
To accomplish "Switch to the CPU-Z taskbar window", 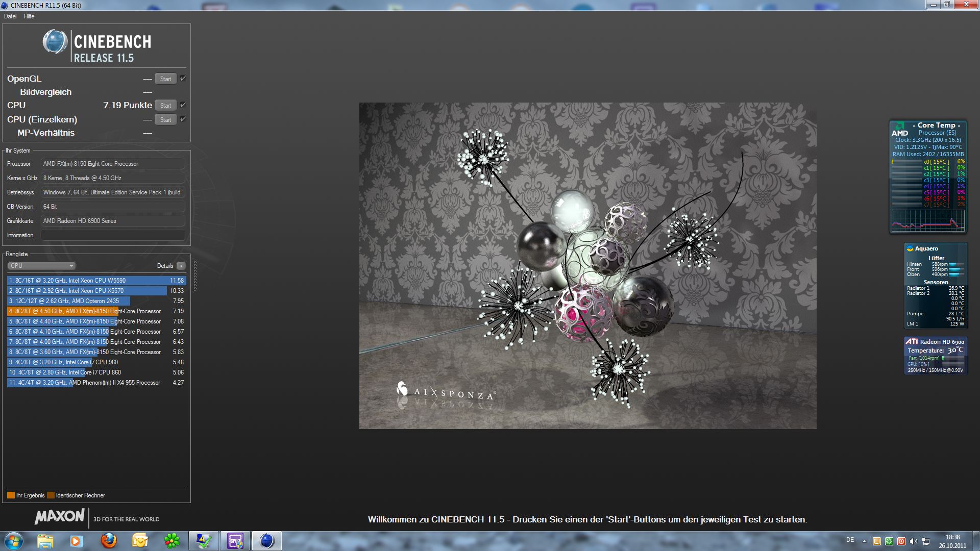I will coord(235,541).
